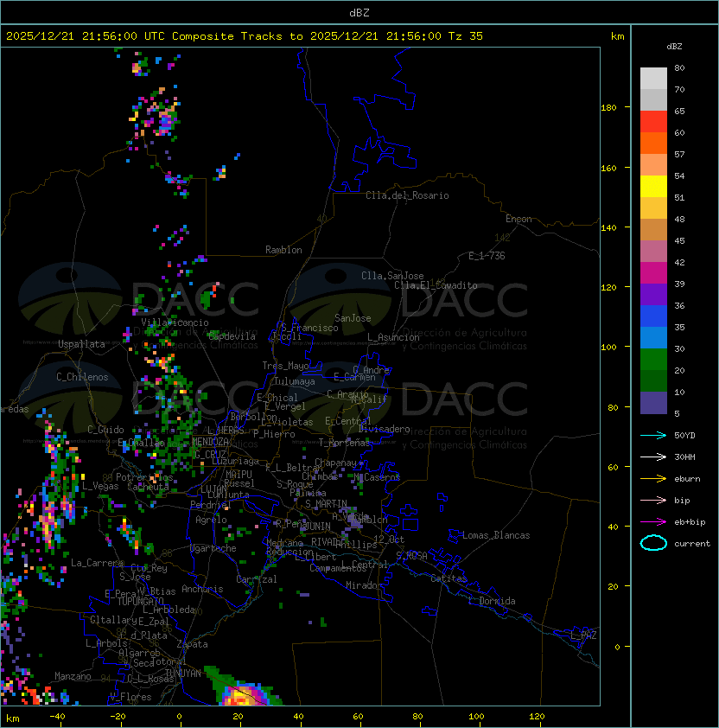Click the 'L_Vegas' map label
Screen dimensions: 719x728
[x=100, y=486]
